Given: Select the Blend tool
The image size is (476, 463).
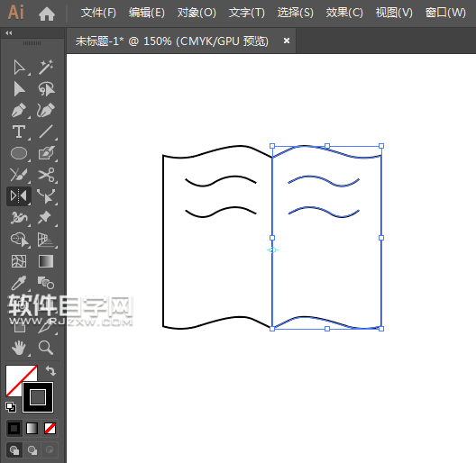Looking at the screenshot, I should (x=46, y=283).
